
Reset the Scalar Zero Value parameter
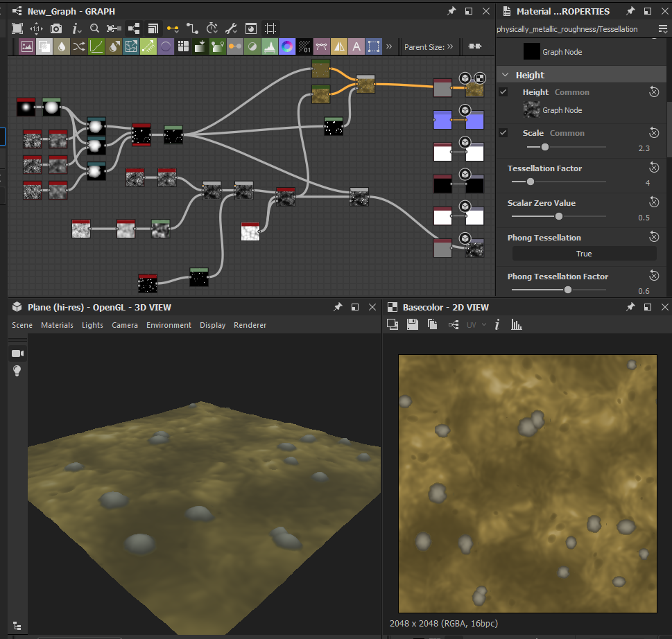point(653,202)
